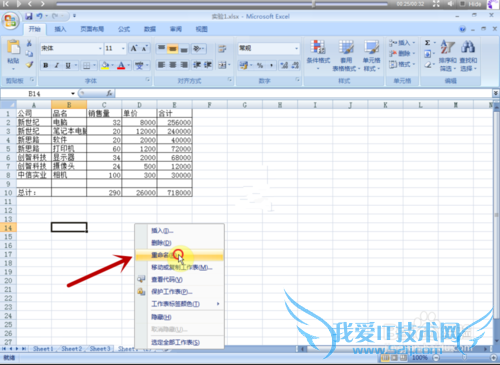This screenshot has width=500, height=365.
Task: Undo last action in quick access toolbar
Action: pos(40,16)
